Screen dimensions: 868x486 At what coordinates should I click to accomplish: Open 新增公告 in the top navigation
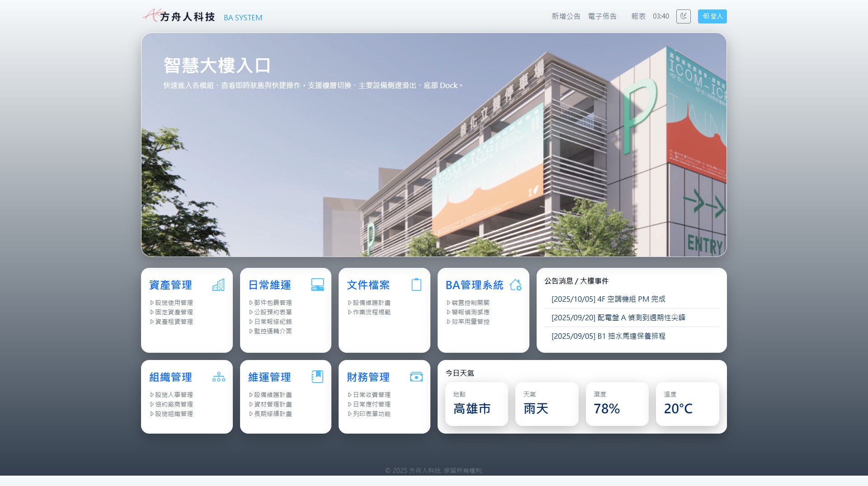pyautogui.click(x=566, y=16)
